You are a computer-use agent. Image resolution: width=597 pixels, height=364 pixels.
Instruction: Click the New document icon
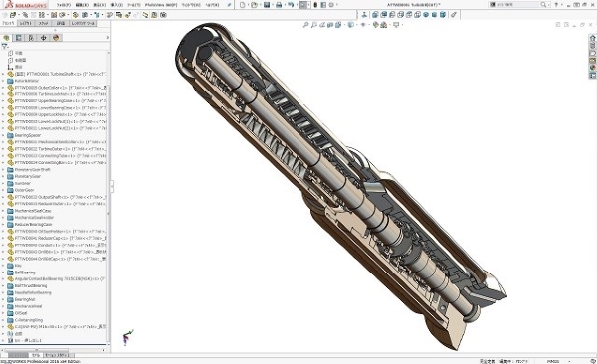click(x=242, y=5)
